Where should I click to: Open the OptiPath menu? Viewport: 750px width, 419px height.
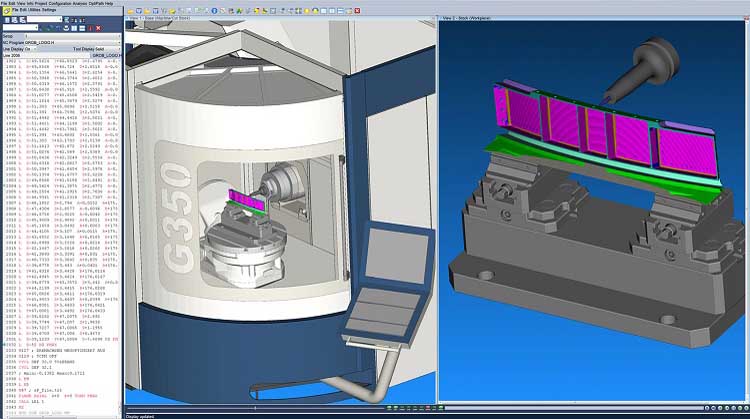click(x=96, y=3)
